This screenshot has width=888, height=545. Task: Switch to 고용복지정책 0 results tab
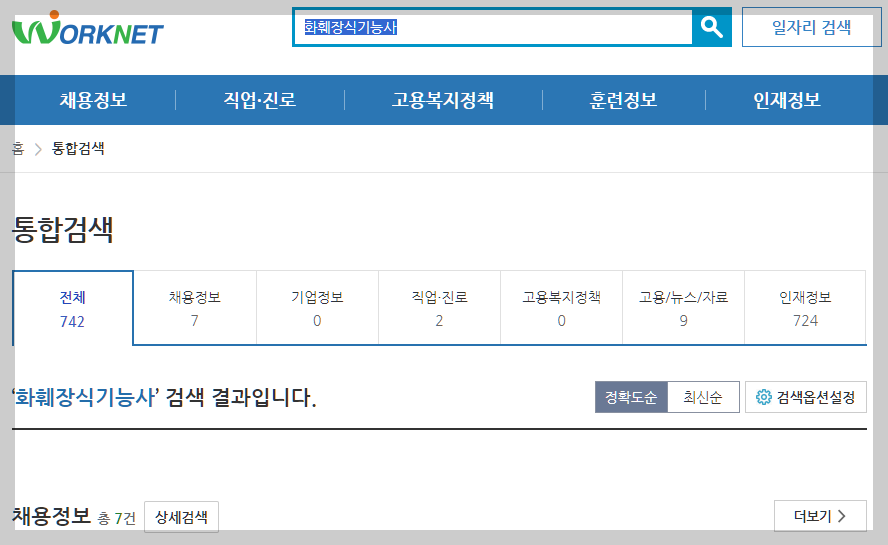[561, 308]
